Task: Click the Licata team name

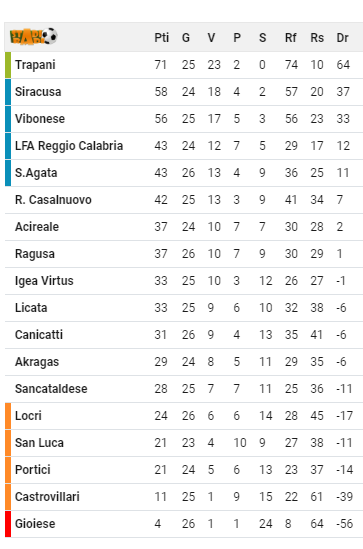Action: (x=31, y=308)
